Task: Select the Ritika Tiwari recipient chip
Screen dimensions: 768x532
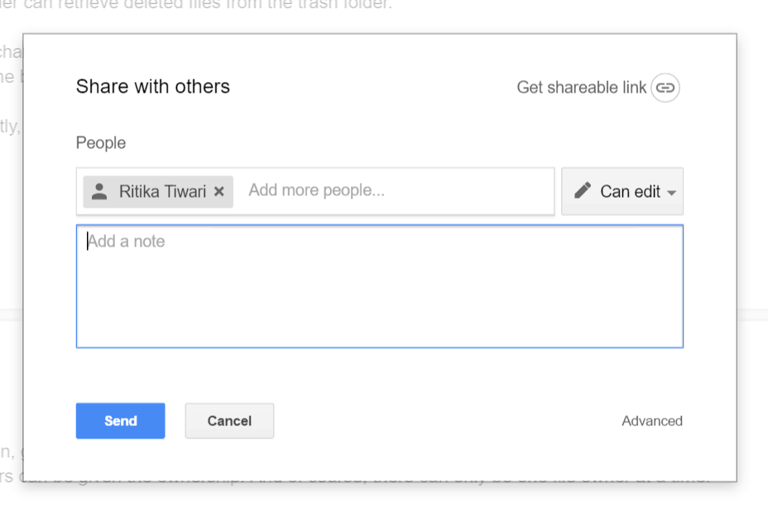Action: [x=156, y=191]
